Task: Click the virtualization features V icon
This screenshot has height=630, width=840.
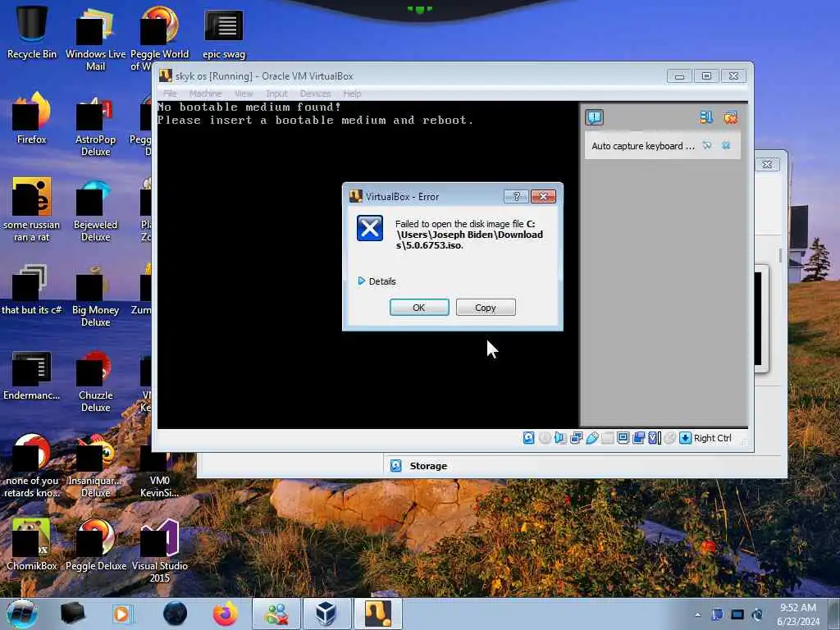Action: tap(654, 438)
